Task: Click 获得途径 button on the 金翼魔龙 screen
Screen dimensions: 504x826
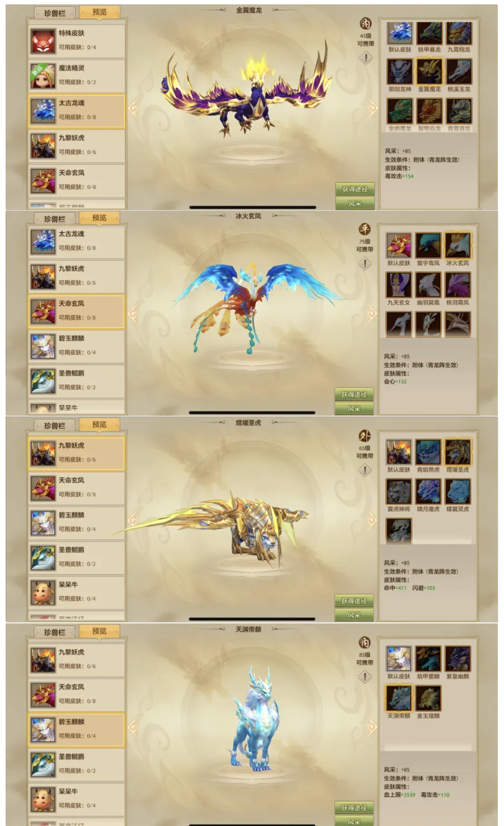Action: 354,190
